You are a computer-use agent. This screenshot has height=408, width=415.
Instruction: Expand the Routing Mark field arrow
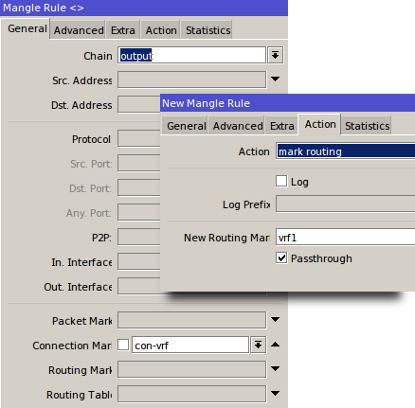click(275, 369)
